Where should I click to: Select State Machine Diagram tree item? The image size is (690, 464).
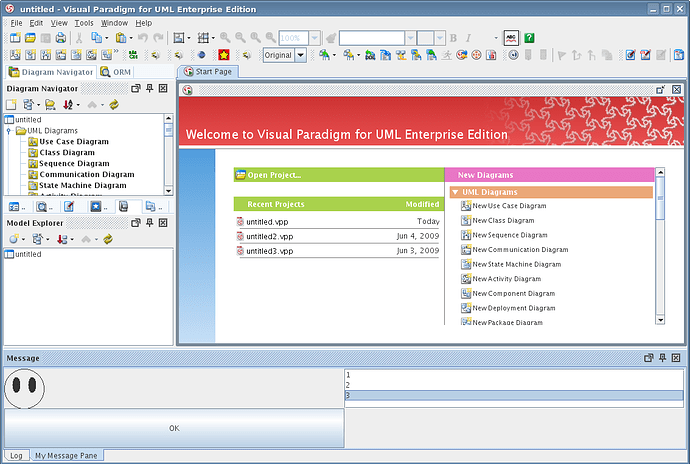[83, 186]
